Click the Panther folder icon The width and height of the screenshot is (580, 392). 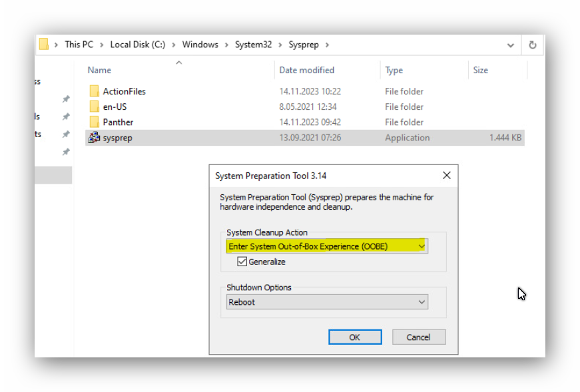click(94, 122)
